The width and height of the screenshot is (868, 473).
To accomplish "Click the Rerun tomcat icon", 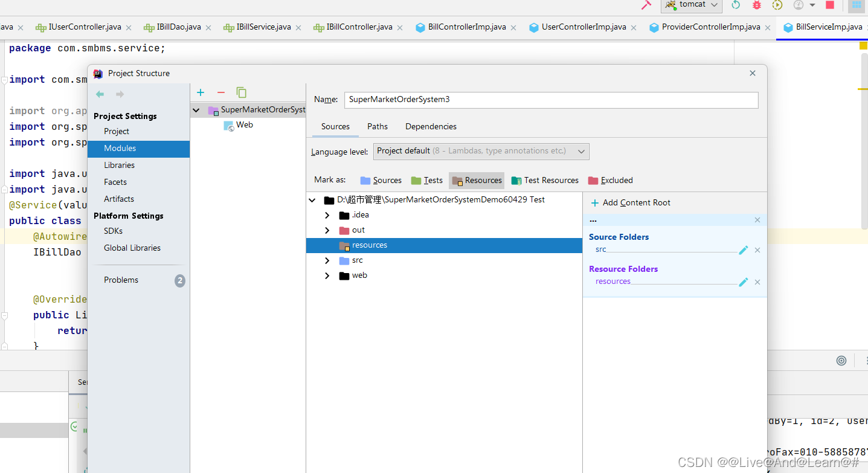I will point(735,5).
